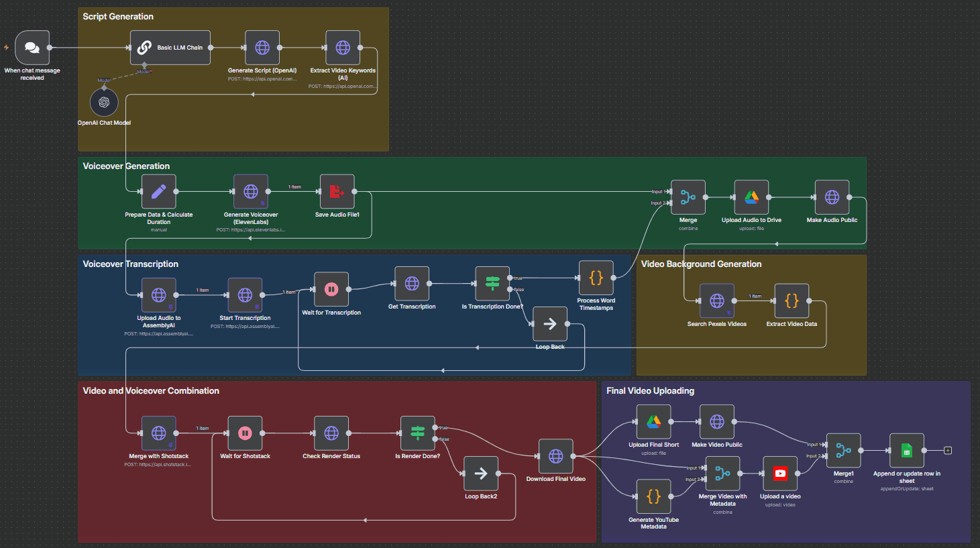Open the Upload a video YouTube node

(x=780, y=474)
